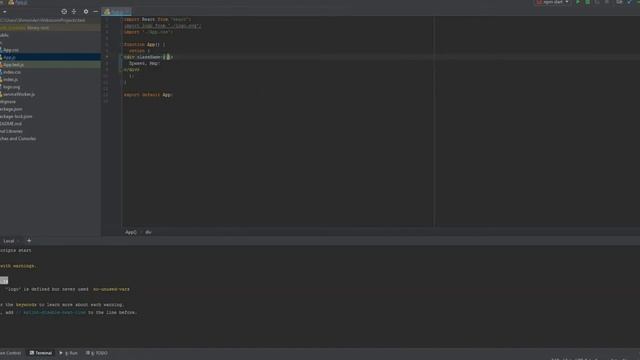Select package.json in the project tree
Image resolution: width=640 pixels, height=360 pixels.
point(11,109)
